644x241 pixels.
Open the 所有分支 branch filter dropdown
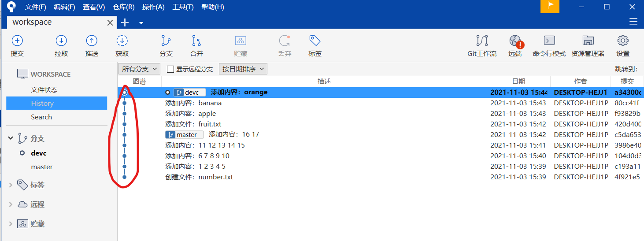point(140,69)
